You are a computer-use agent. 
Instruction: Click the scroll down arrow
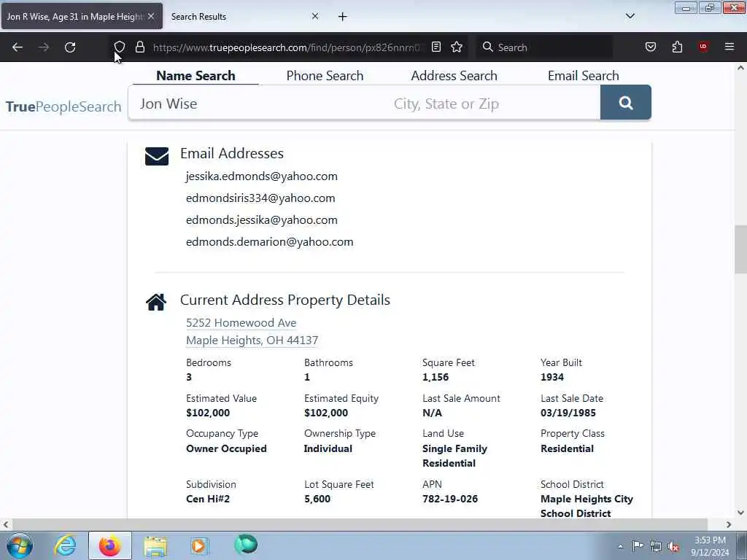pyautogui.click(x=740, y=513)
